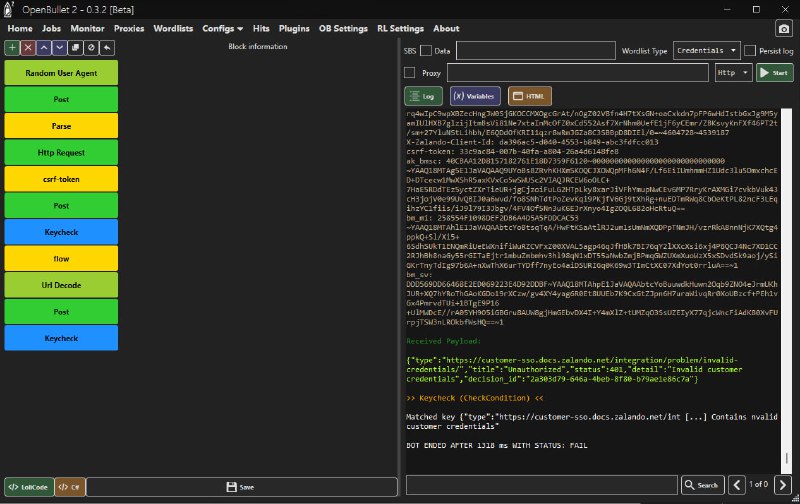Switch to the Variables tab
800x504 pixels.
click(x=475, y=96)
